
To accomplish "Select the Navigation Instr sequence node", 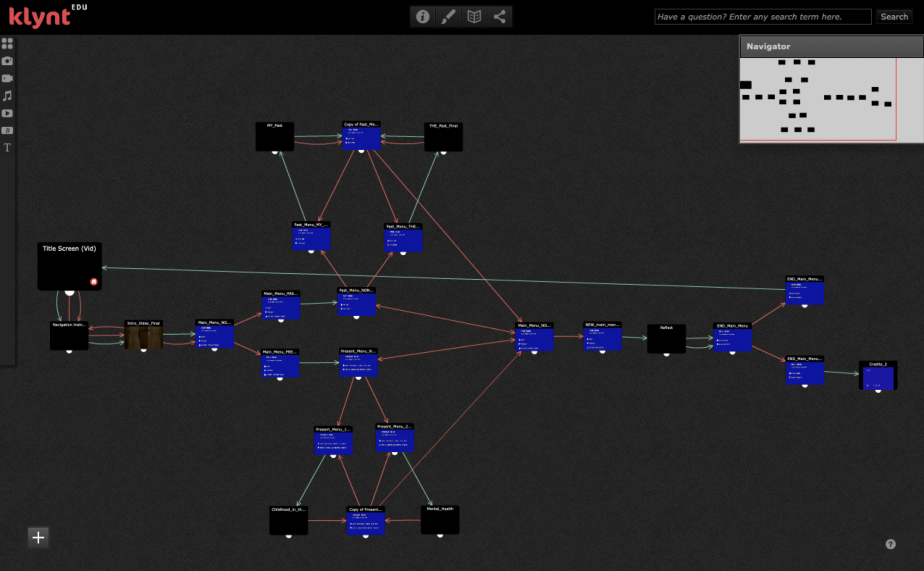I will (x=69, y=336).
